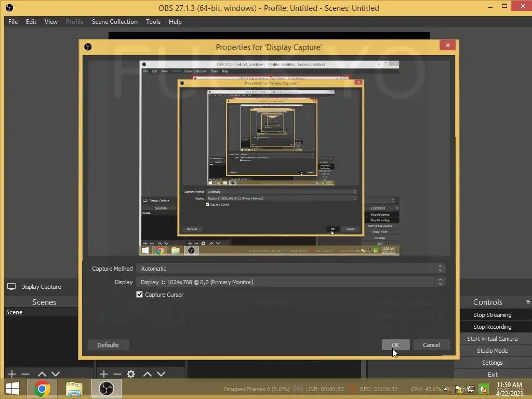Click Cancel in the Properties dialog
Viewport: 532px width, 399px height.
[431, 345]
